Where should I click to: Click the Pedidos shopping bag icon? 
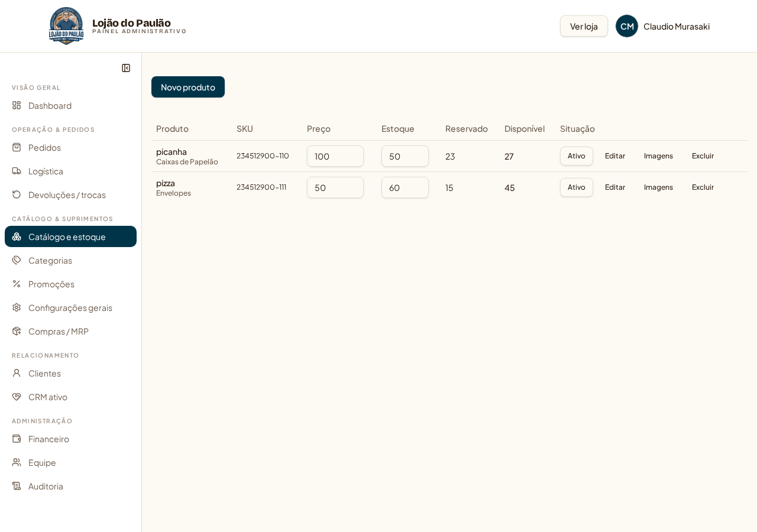click(x=17, y=147)
